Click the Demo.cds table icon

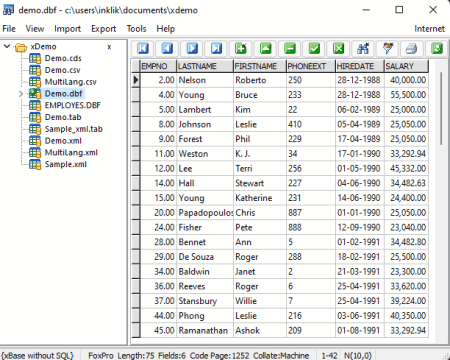click(35, 58)
